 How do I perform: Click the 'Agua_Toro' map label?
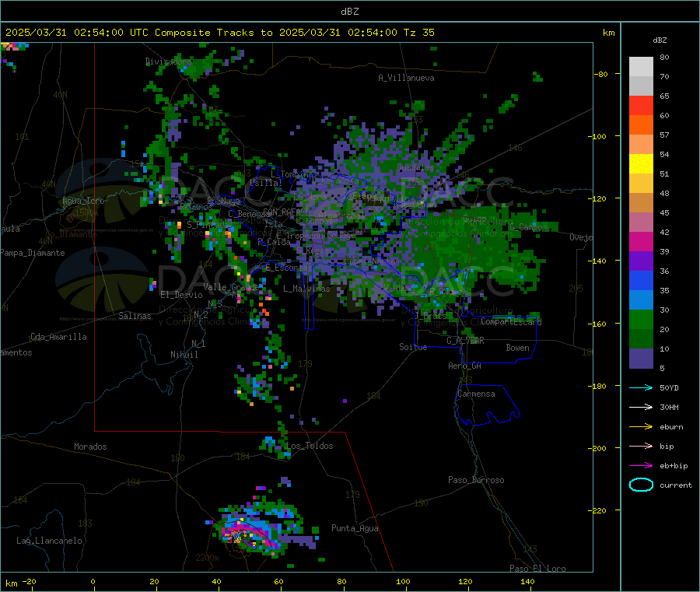(x=83, y=201)
